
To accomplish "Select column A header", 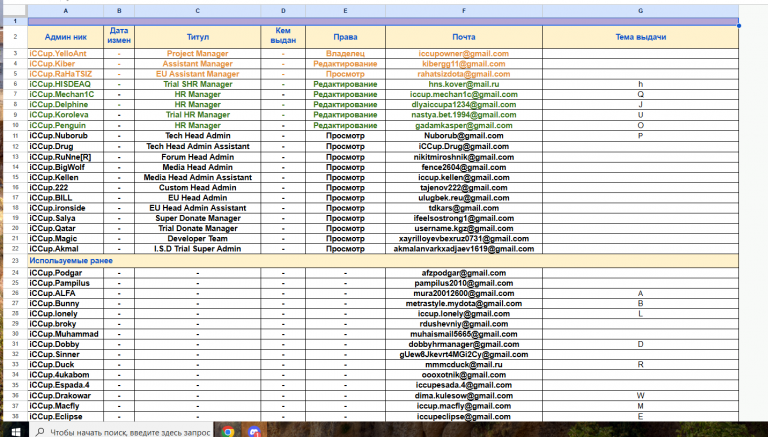I will (66, 11).
